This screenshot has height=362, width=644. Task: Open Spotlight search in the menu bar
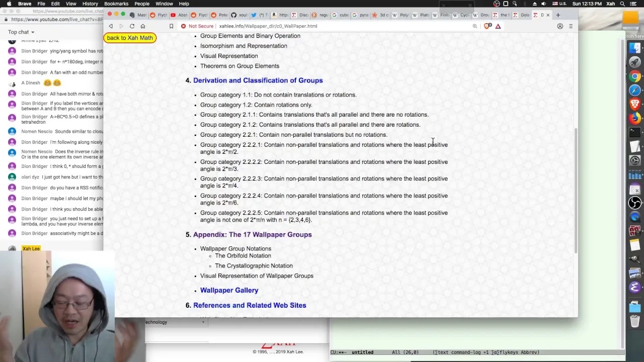click(x=623, y=4)
